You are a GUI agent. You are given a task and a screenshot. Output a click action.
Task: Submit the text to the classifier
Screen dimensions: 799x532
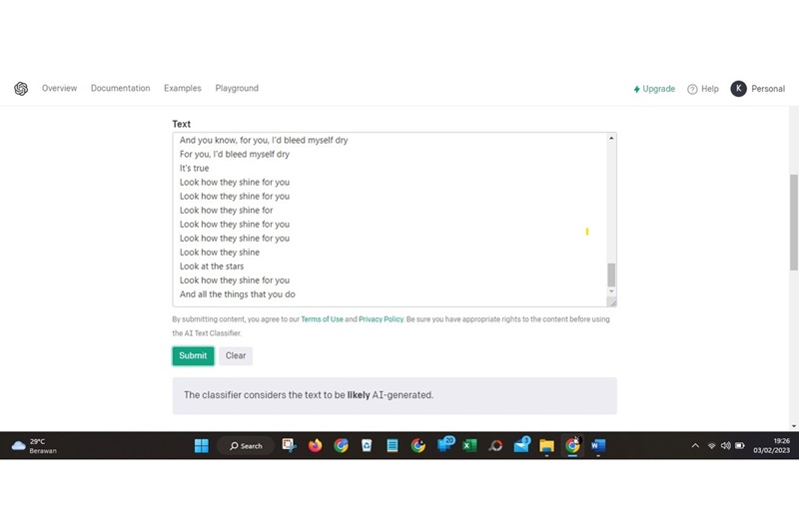pos(193,355)
